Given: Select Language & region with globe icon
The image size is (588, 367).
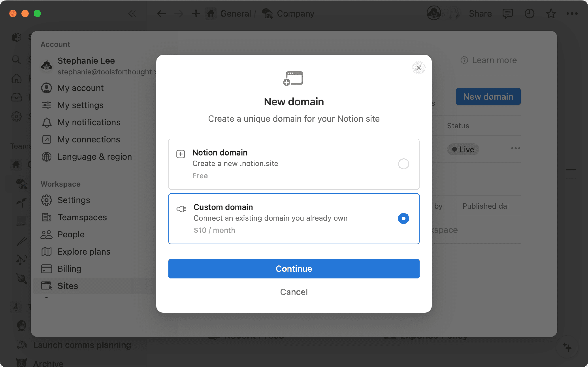Looking at the screenshot, I should click(95, 157).
